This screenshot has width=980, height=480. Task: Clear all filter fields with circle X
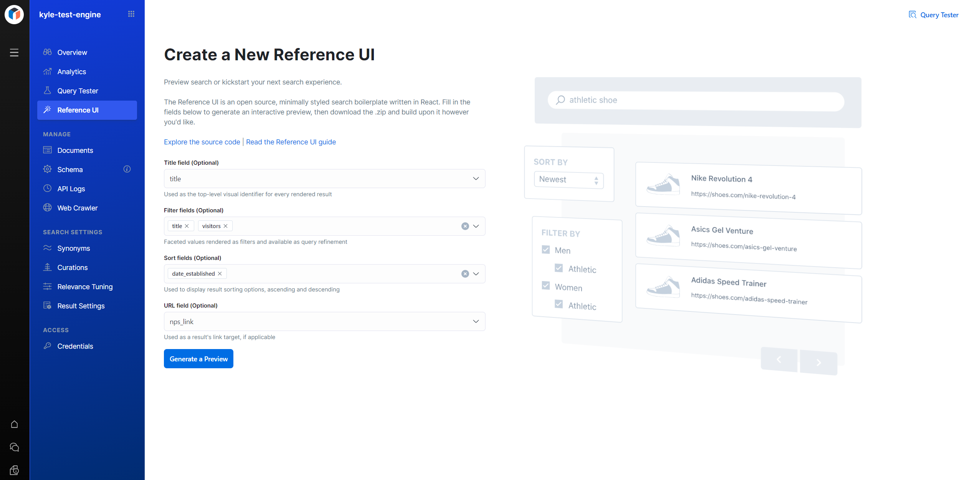click(x=465, y=226)
